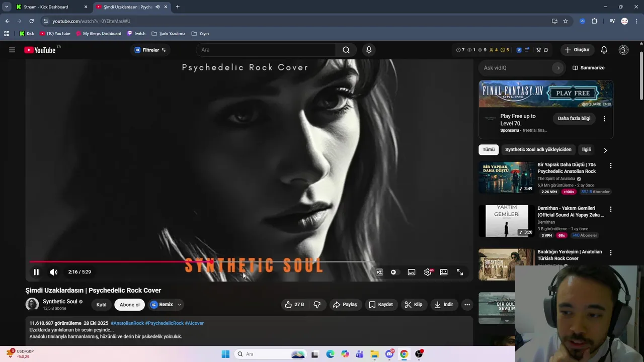Open options for Bıraktığın Yerdeyim video
The image size is (644, 362).
pos(611,253)
